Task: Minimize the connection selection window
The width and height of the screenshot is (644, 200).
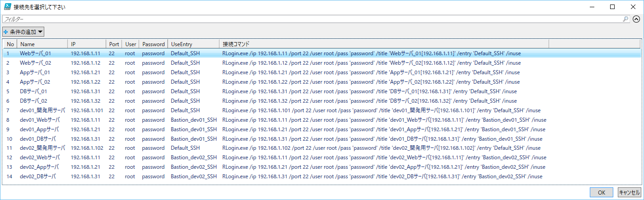Action: coord(592,7)
